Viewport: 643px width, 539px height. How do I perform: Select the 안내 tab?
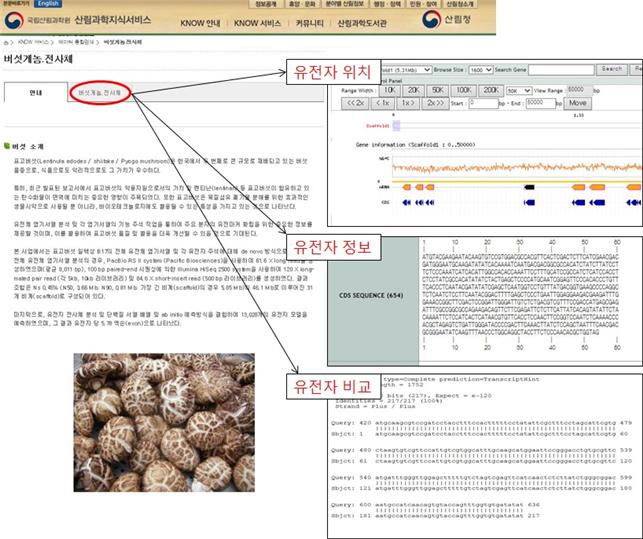[x=36, y=93]
